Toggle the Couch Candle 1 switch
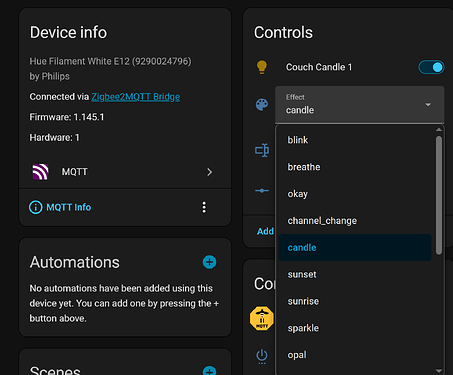The width and height of the screenshot is (453, 375). coord(431,67)
